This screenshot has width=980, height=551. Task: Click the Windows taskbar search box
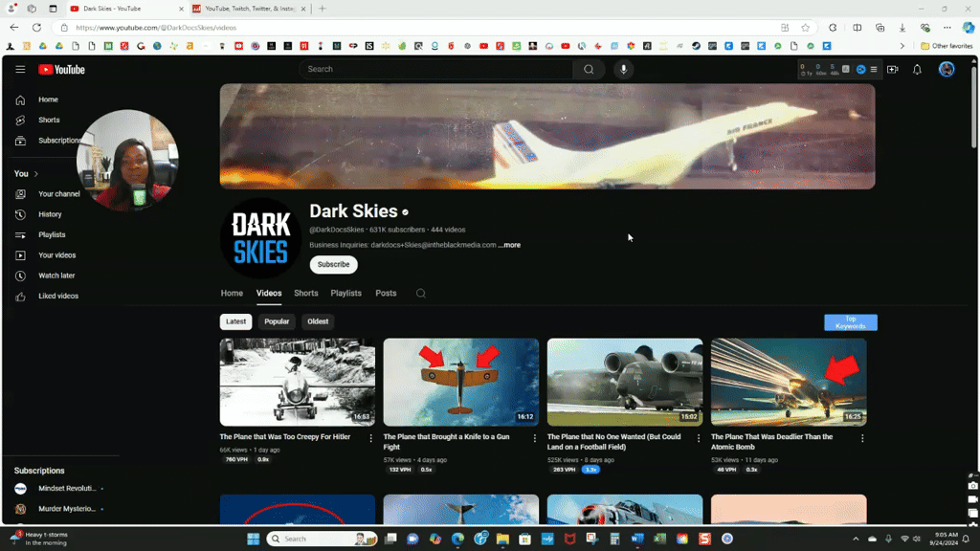click(322, 539)
